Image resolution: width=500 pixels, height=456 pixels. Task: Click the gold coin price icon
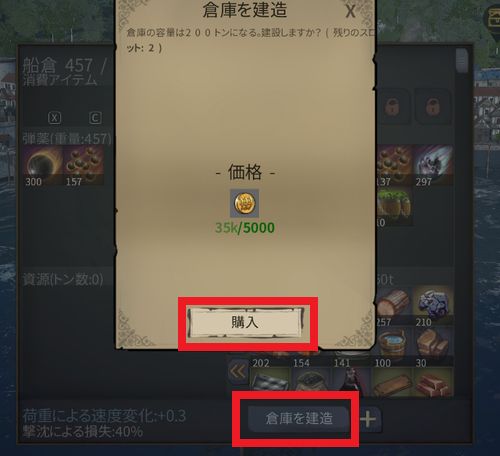(245, 203)
